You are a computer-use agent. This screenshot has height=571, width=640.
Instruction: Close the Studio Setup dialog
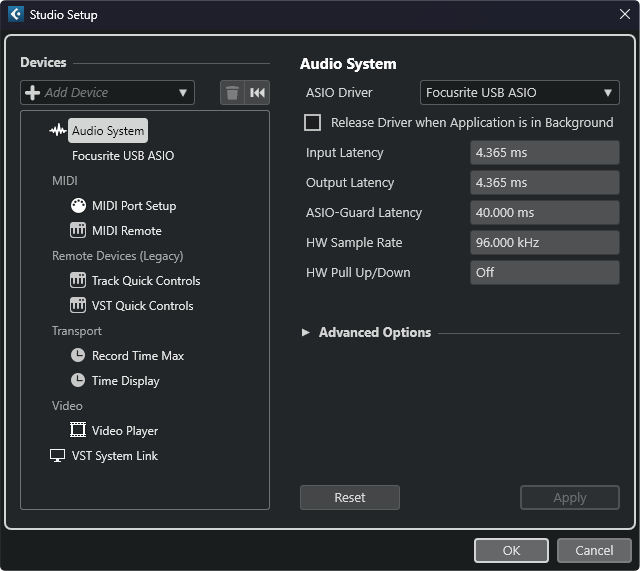coord(624,14)
